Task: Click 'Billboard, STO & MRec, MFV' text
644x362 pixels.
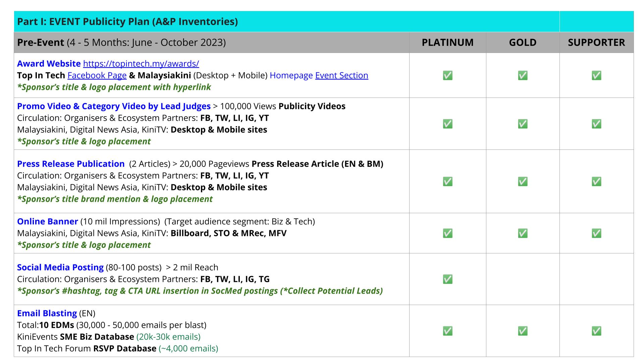Action: 228,233
